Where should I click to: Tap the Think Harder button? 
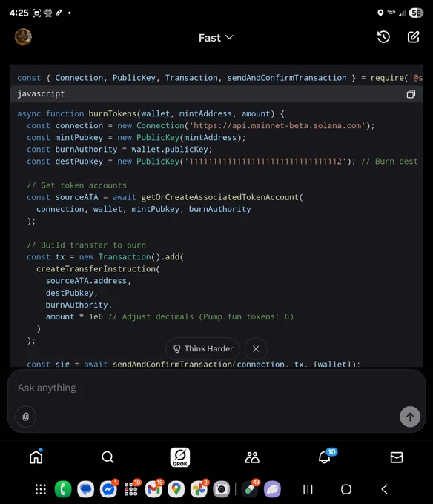pos(202,349)
